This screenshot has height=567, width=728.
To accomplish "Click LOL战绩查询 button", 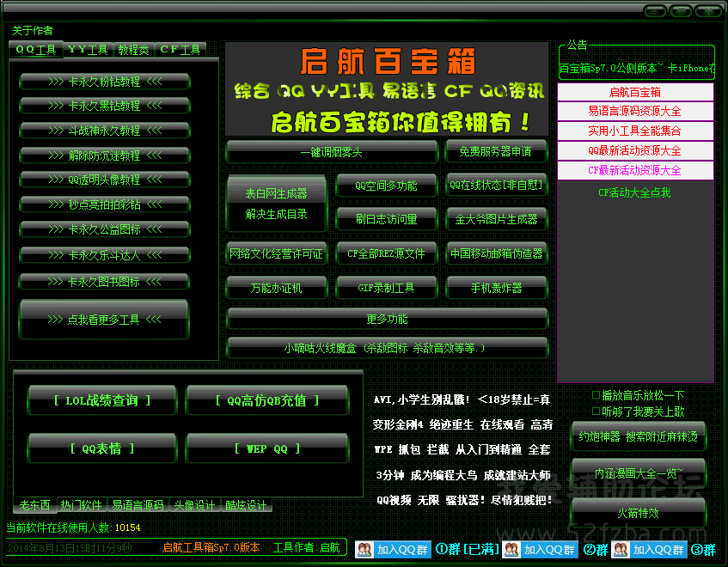I will click(102, 400).
